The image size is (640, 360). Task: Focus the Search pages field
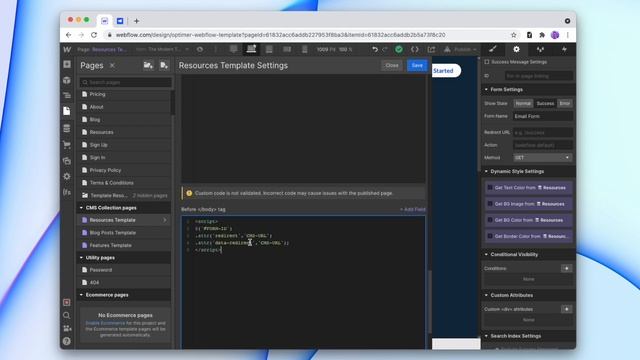[125, 82]
